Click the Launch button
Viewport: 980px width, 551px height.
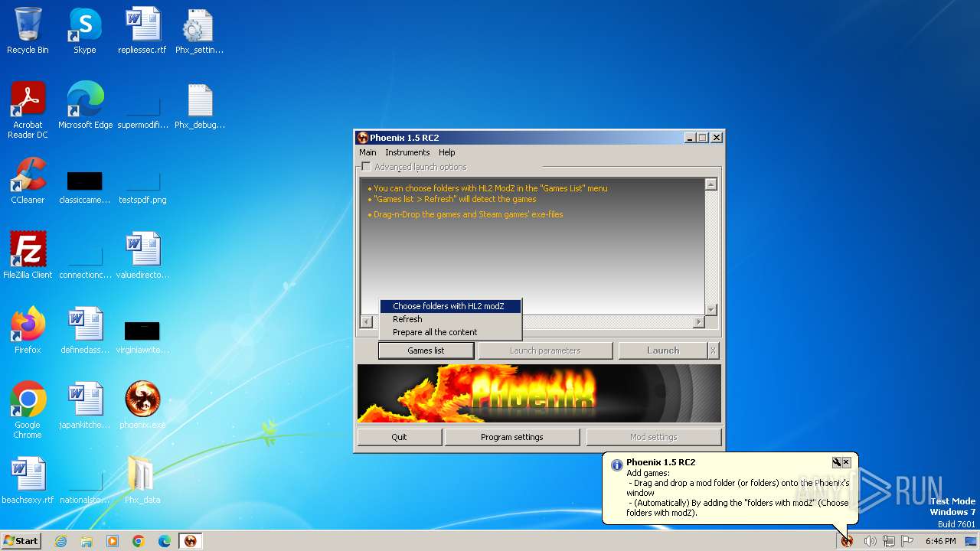pos(663,350)
